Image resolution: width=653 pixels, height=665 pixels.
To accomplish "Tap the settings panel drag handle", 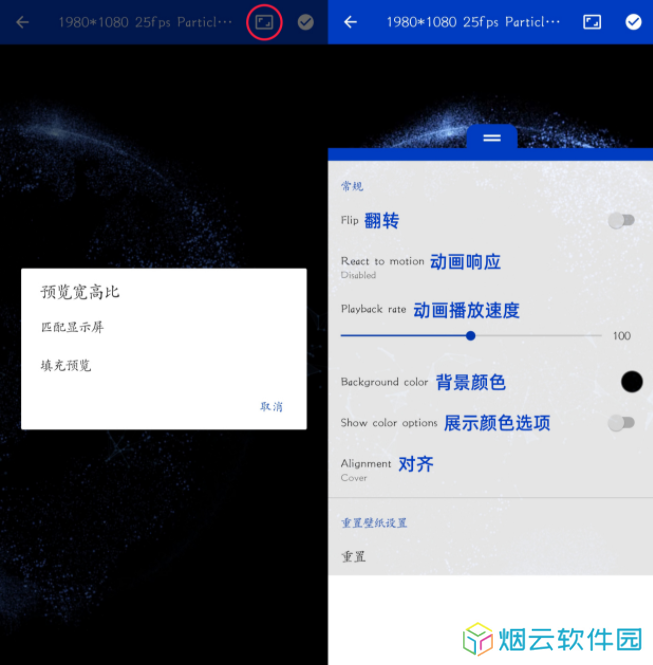I will (x=492, y=138).
